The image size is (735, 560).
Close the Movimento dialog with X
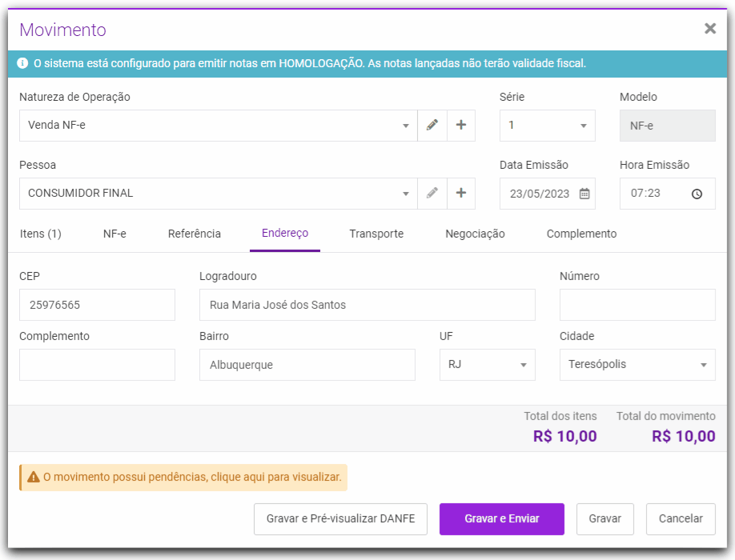(x=709, y=29)
